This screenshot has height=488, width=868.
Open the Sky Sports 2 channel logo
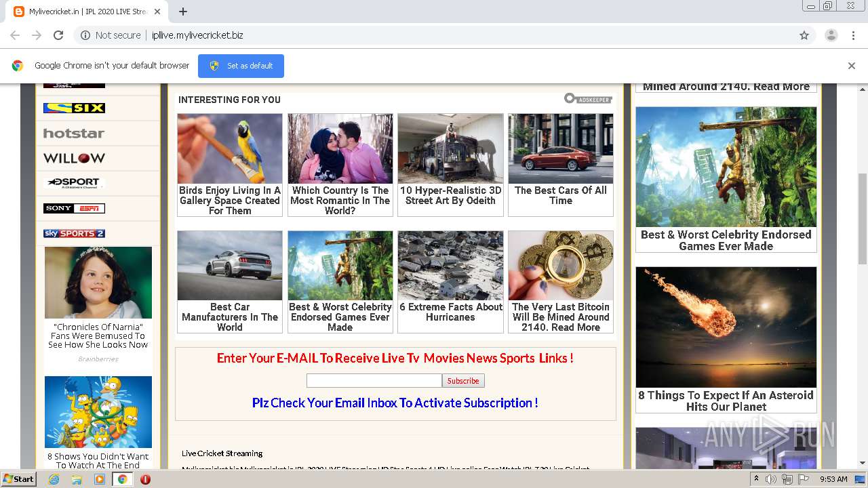tap(74, 233)
